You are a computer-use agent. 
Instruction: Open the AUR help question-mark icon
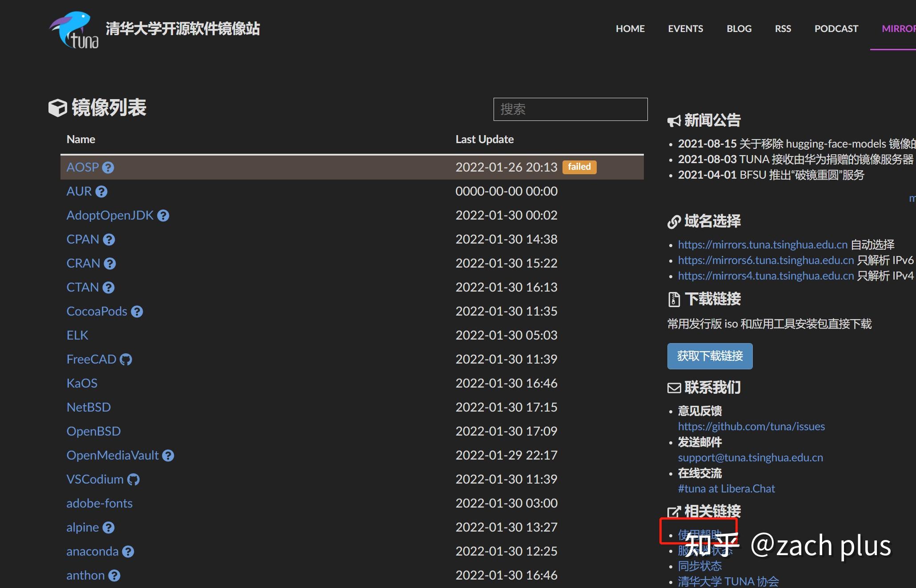pos(101,192)
